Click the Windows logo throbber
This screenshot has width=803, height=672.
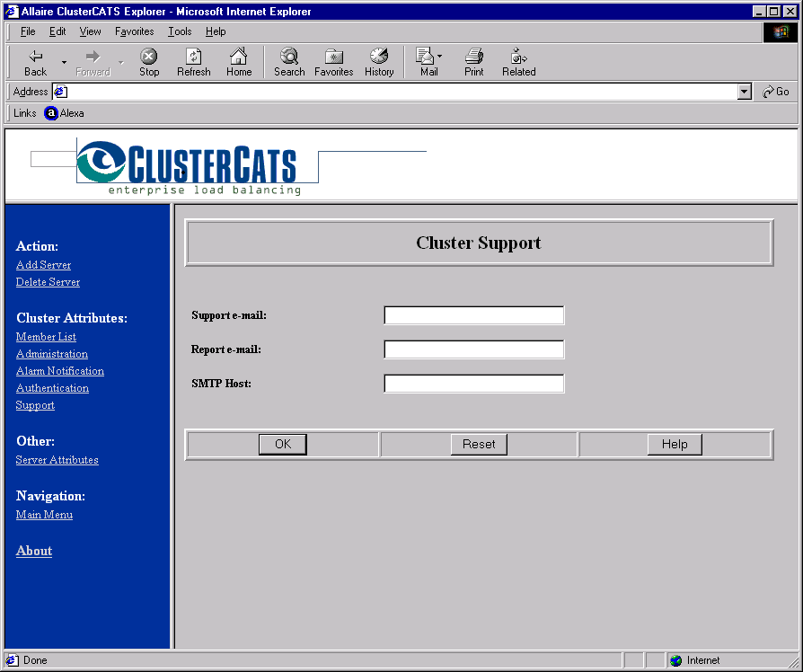(780, 32)
